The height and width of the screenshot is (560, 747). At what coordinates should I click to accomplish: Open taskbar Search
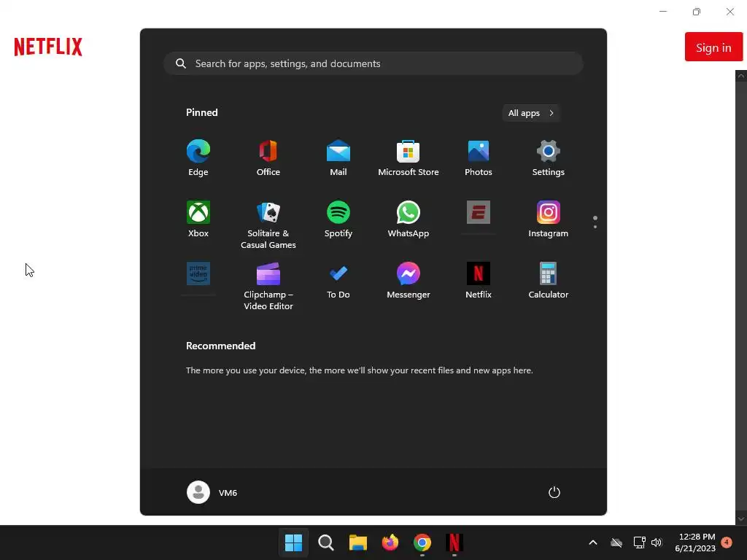(x=326, y=542)
